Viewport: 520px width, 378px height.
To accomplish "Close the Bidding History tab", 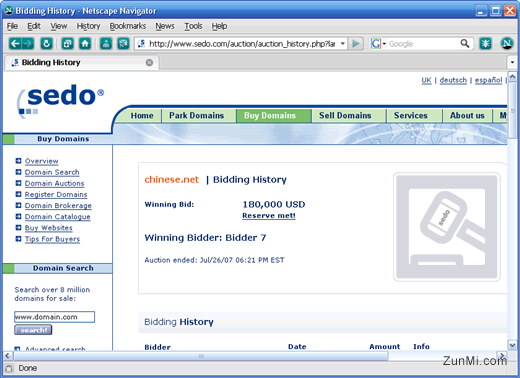I will coord(149,62).
